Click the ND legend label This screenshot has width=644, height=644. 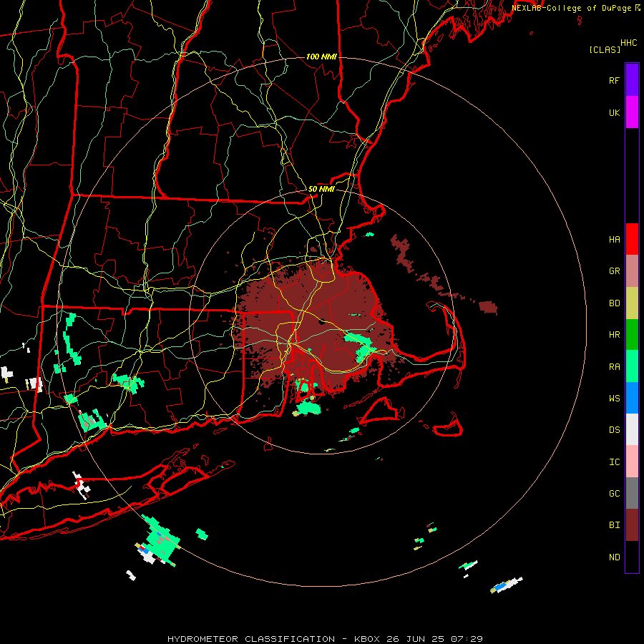(x=614, y=557)
